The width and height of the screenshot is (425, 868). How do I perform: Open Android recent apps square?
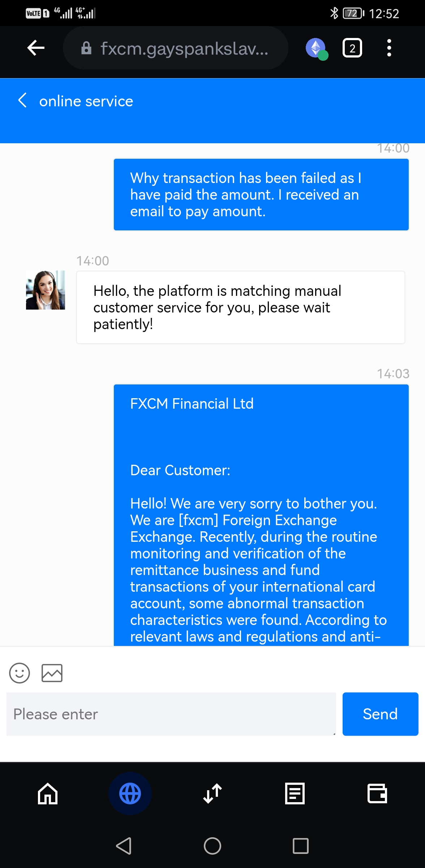tap(300, 846)
